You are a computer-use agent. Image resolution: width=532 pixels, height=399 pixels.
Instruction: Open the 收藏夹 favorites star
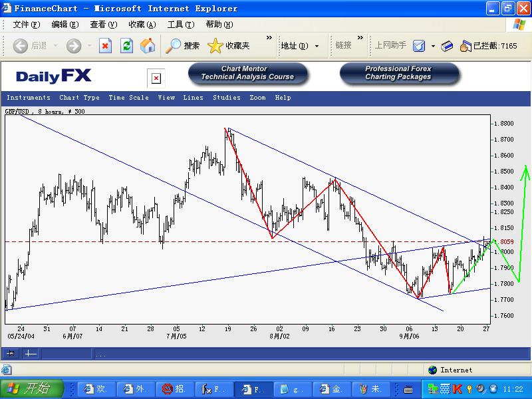228,46
